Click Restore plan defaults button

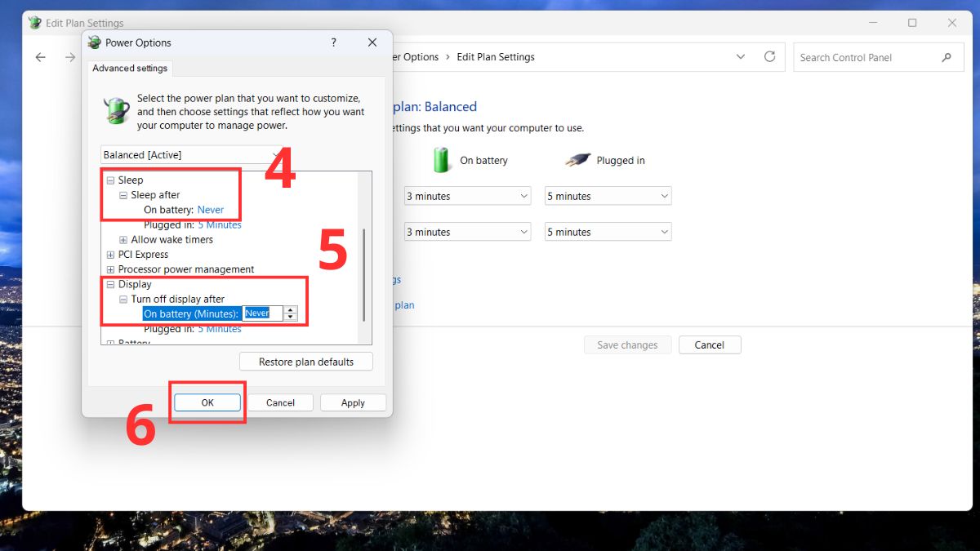point(306,362)
